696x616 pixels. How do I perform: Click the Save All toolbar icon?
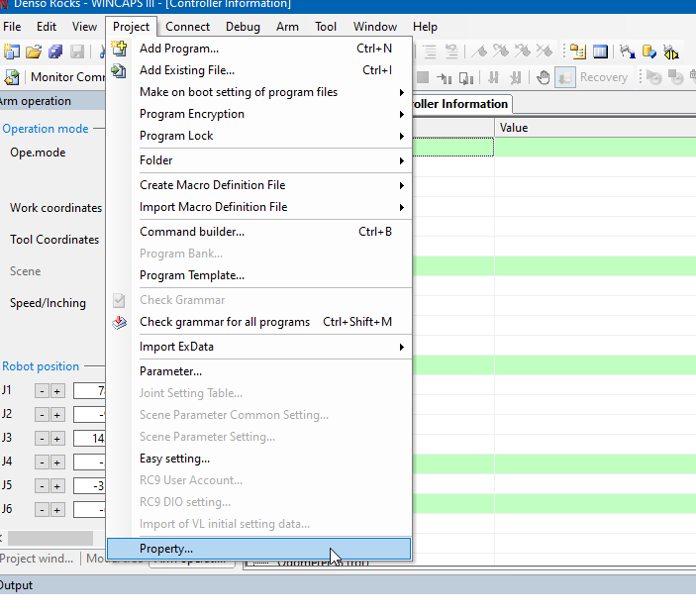point(55,51)
